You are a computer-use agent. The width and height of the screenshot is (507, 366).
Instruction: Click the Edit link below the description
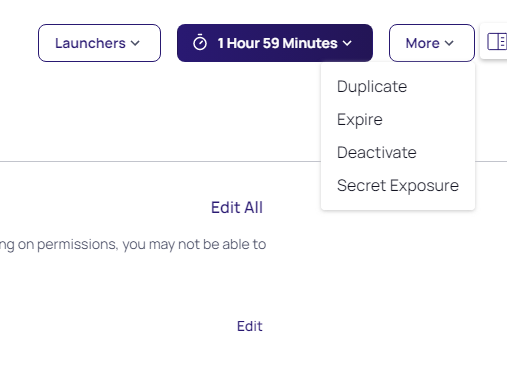pyautogui.click(x=250, y=326)
